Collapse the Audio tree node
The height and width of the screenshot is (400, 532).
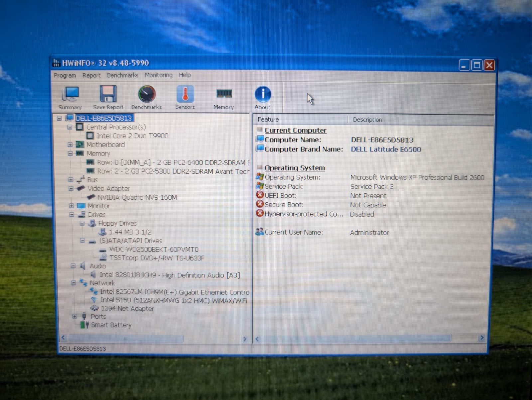pyautogui.click(x=73, y=266)
